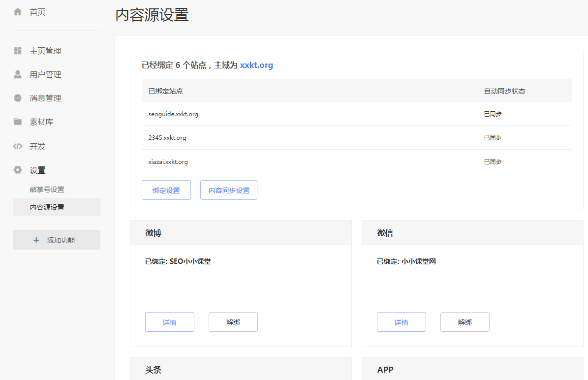Click the 微博 card header
This screenshot has width=588, height=380.
tap(241, 232)
